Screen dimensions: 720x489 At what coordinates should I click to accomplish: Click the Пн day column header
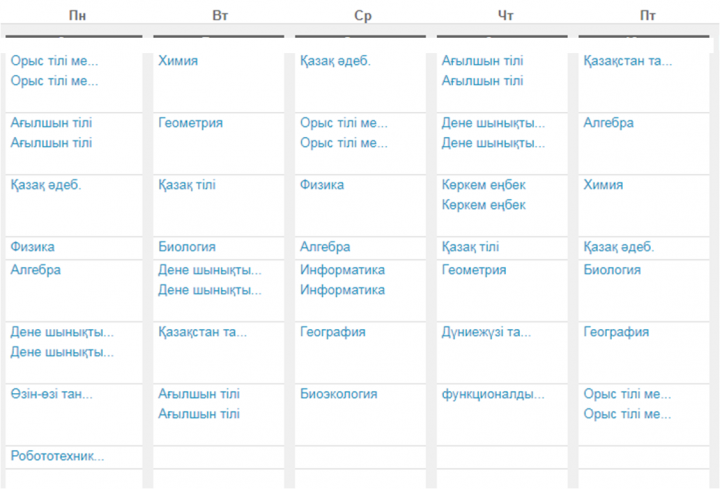[77, 16]
